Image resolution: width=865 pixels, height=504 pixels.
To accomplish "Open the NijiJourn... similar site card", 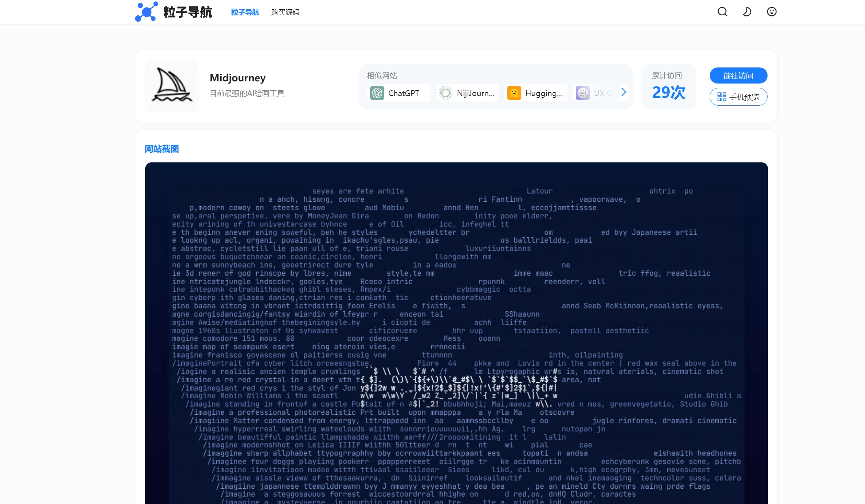I will pos(468,93).
